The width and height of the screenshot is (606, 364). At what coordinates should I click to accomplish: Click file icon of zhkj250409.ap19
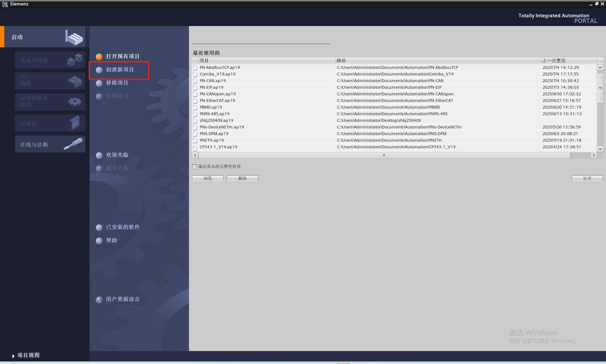coord(195,121)
